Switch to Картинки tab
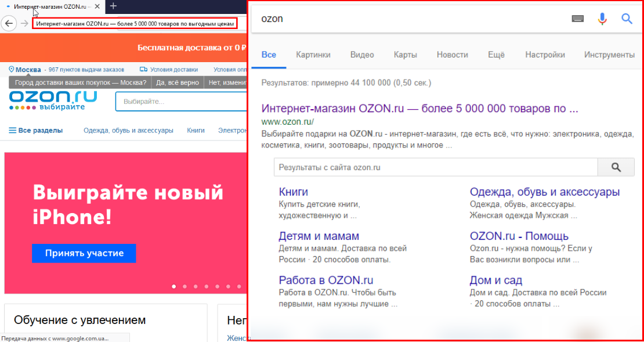Viewport: 644px width, 342px height. click(x=313, y=55)
